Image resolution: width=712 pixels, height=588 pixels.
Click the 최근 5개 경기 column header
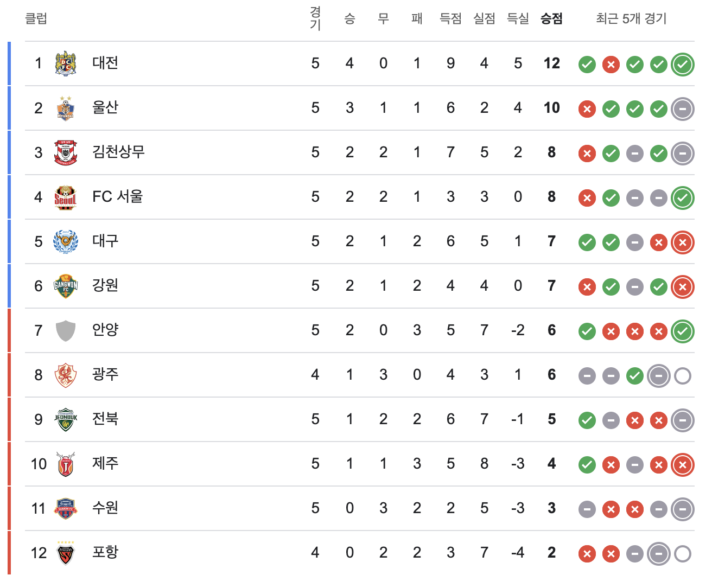tap(631, 18)
